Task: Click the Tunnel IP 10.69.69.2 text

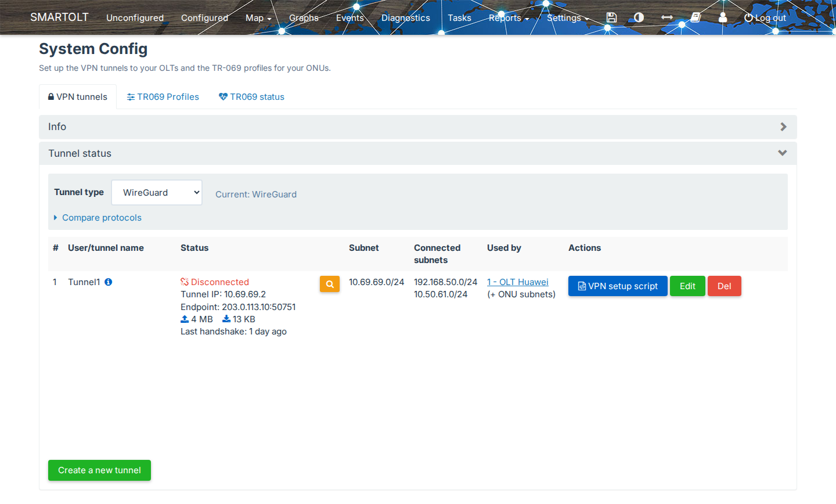Action: (223, 294)
